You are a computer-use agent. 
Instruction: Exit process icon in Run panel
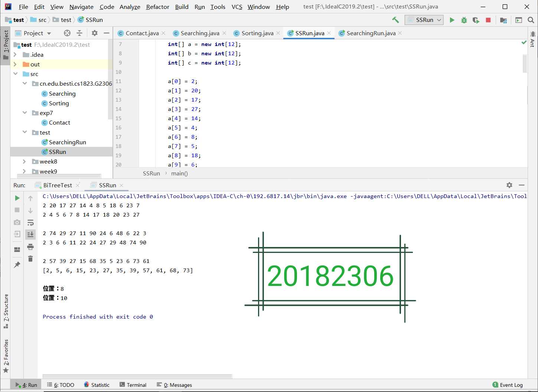17,234
